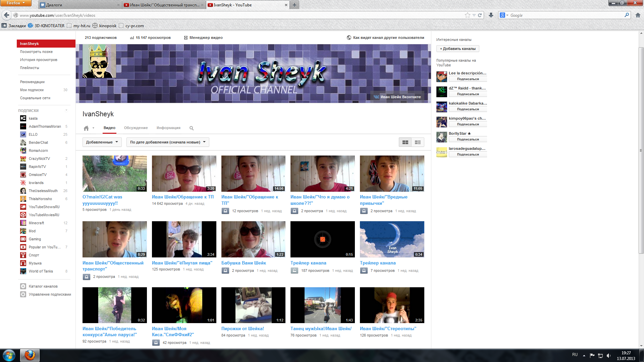Image resolution: width=644 pixels, height=362 pixels.
Task: Click the Windows Start orb
Action: tap(9, 355)
